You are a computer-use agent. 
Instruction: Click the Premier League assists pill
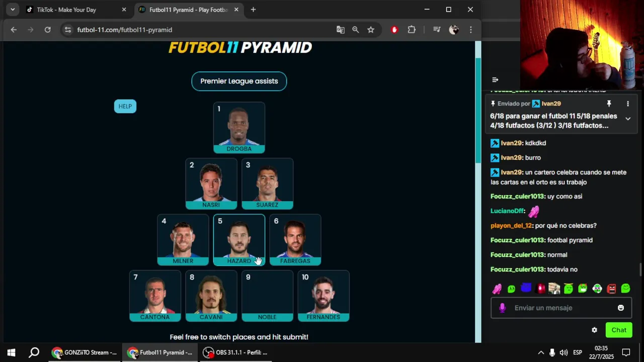tap(239, 81)
